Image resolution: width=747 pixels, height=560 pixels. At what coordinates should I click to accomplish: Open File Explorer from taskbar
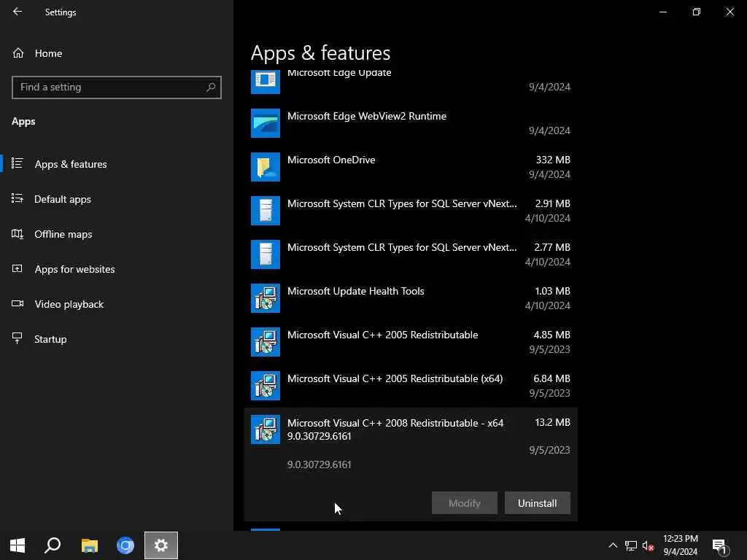point(90,545)
